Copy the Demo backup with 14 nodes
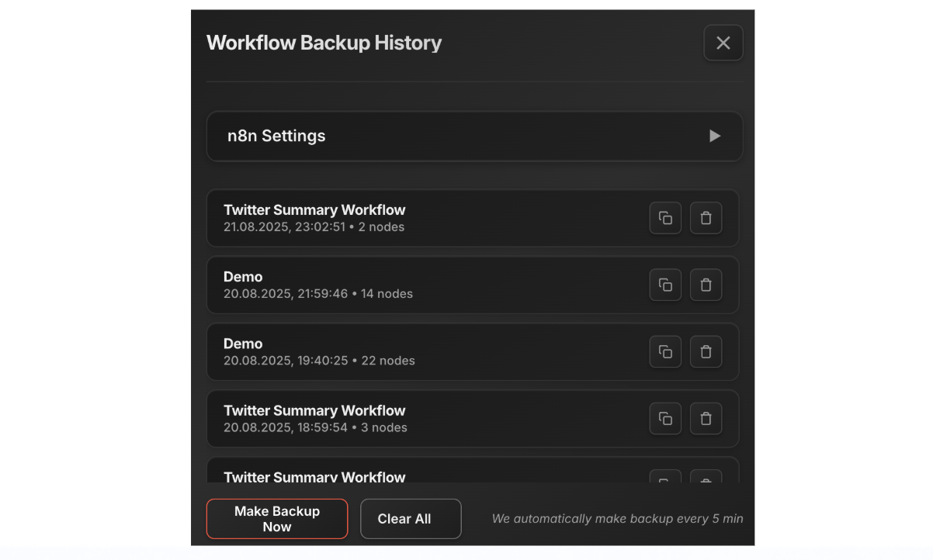The width and height of the screenshot is (933, 560). 665,285
